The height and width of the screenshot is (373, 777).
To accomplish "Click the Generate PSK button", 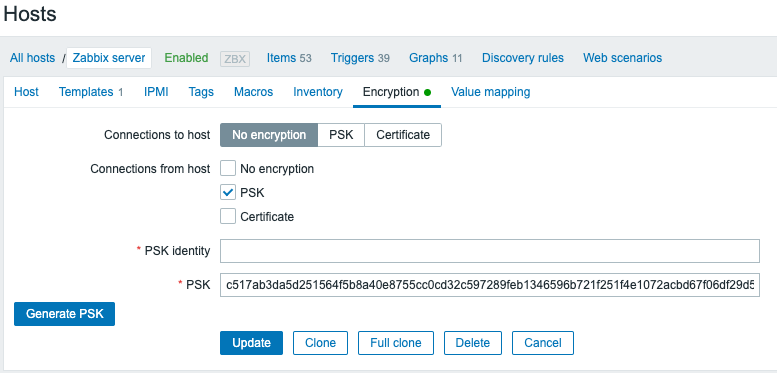I will pyautogui.click(x=64, y=314).
